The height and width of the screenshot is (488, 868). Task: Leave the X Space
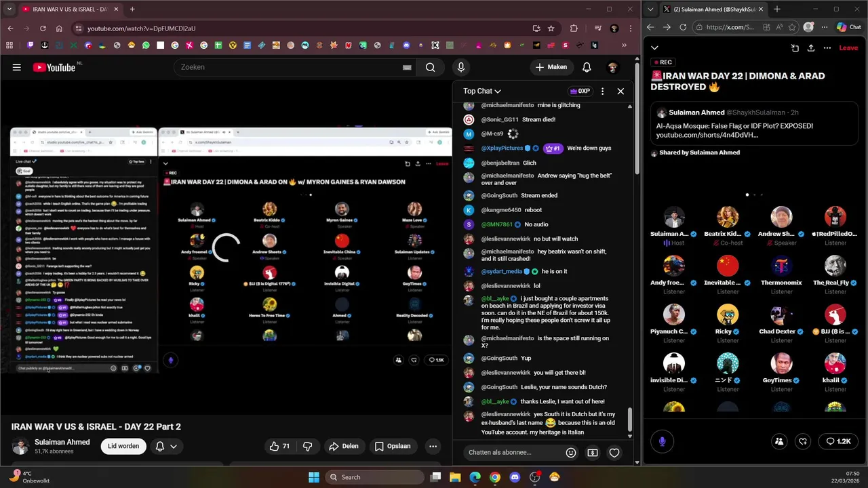848,48
